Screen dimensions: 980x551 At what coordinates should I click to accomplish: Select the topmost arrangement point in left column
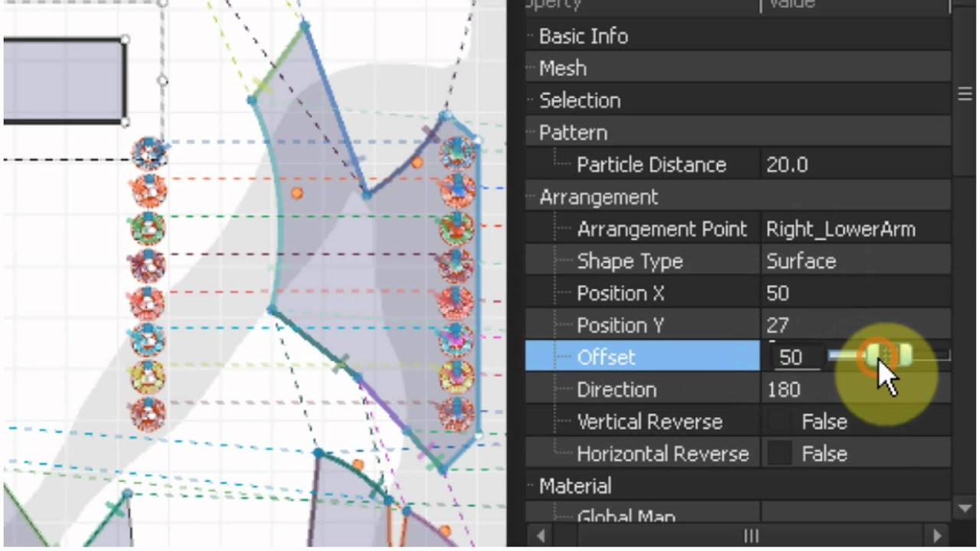point(148,153)
